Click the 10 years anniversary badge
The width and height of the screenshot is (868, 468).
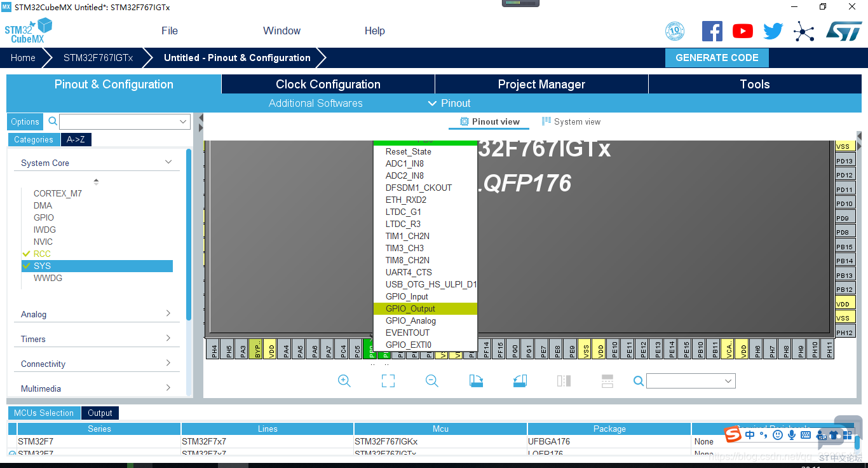pos(675,31)
